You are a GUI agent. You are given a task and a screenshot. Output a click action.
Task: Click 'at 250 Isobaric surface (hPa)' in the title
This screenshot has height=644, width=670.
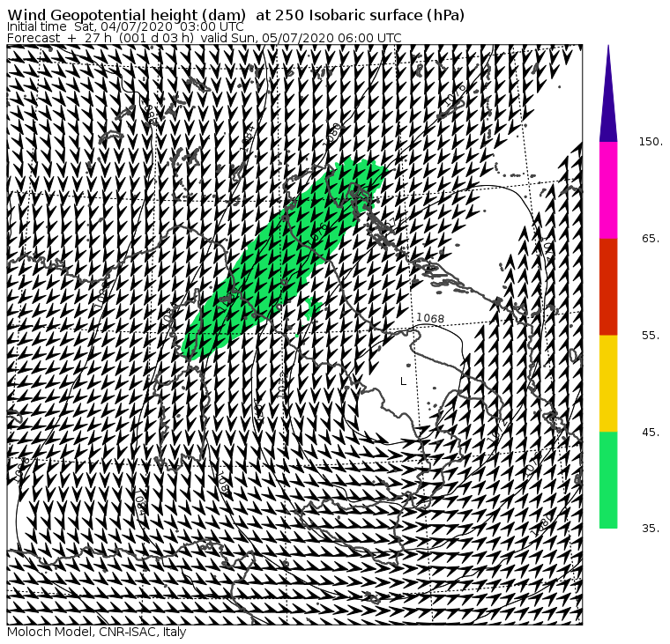(360, 15)
